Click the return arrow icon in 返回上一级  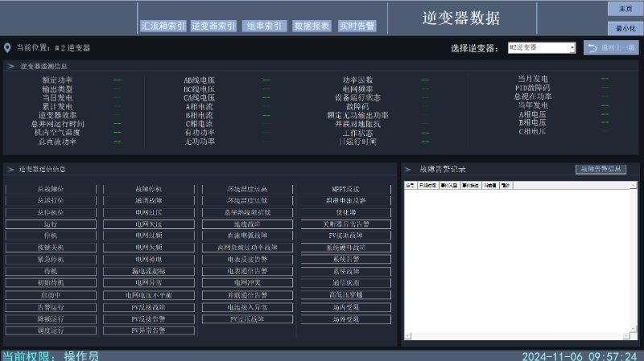click(592, 48)
